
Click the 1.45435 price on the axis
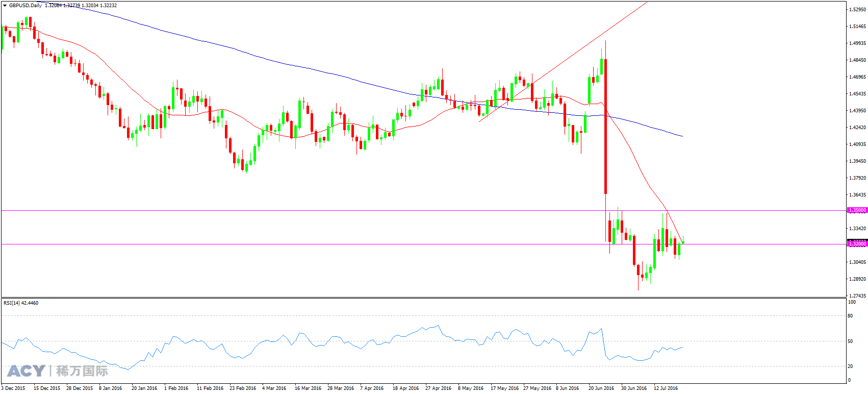point(857,93)
